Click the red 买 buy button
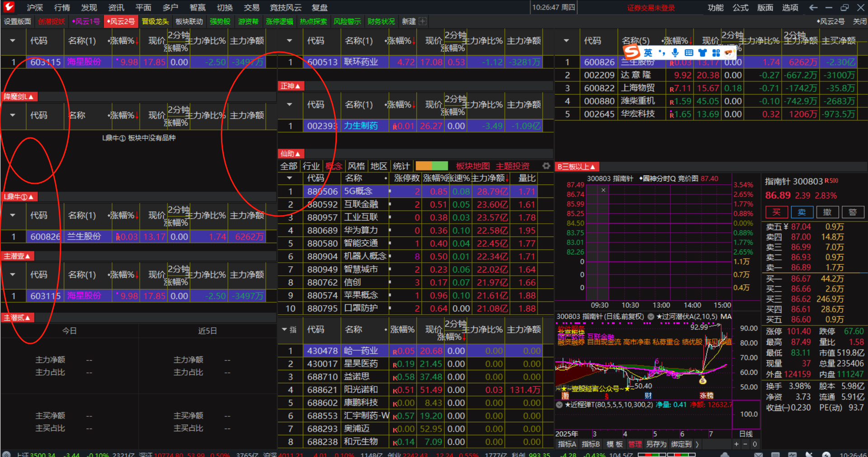 (776, 212)
